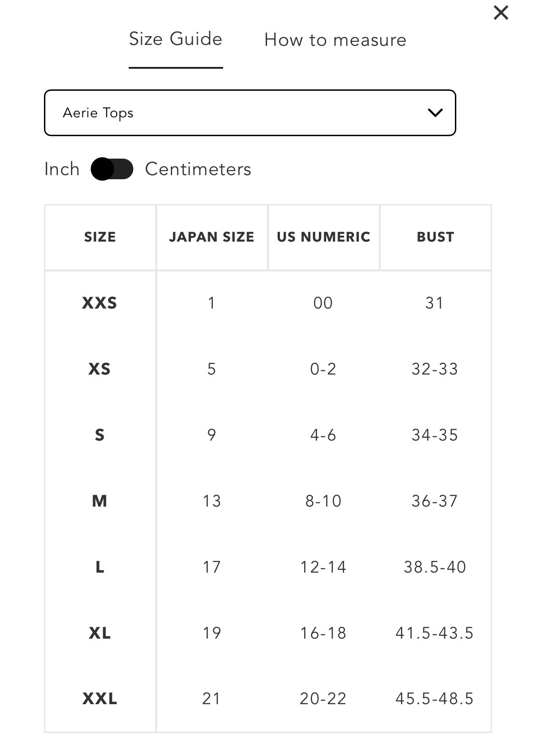Choose the Centimeters unit label

tap(198, 169)
